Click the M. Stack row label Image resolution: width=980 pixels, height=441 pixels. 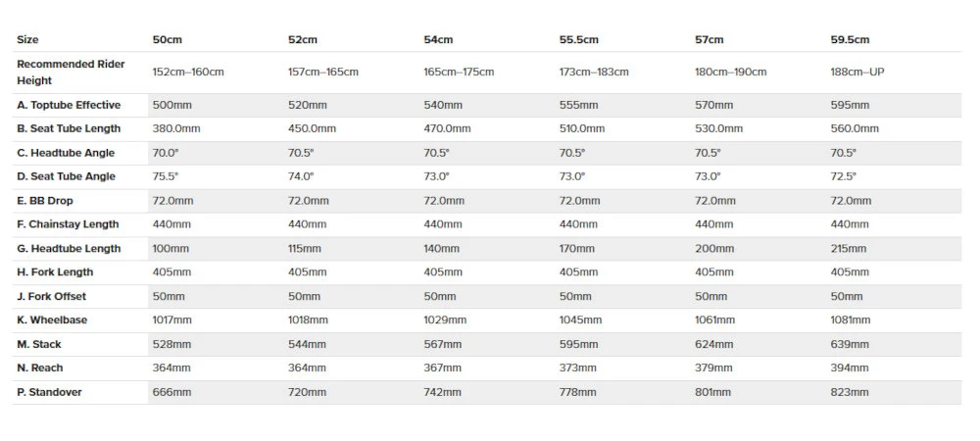tap(39, 344)
